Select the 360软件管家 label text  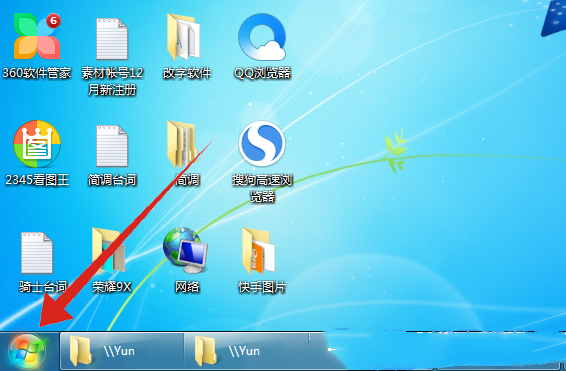37,73
